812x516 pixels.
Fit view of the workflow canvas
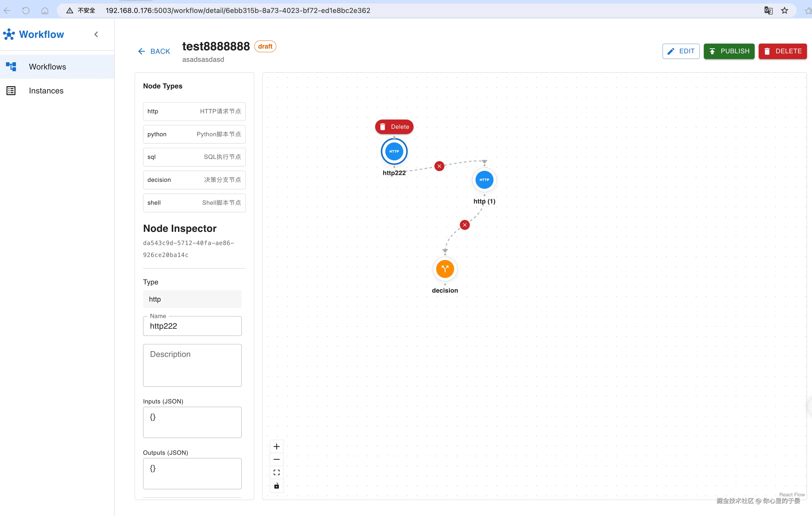click(276, 472)
